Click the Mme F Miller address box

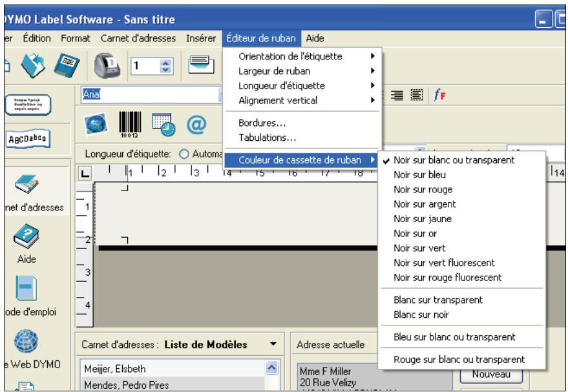[374, 377]
